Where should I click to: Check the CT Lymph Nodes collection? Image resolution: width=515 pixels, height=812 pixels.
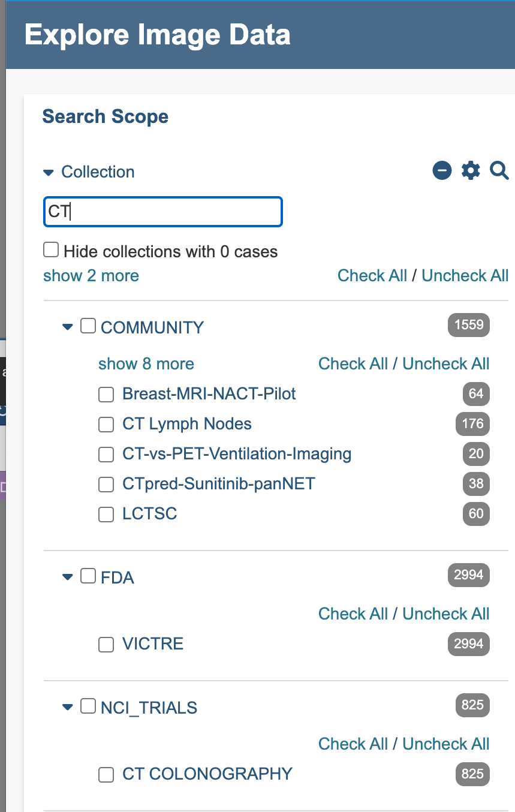click(106, 424)
